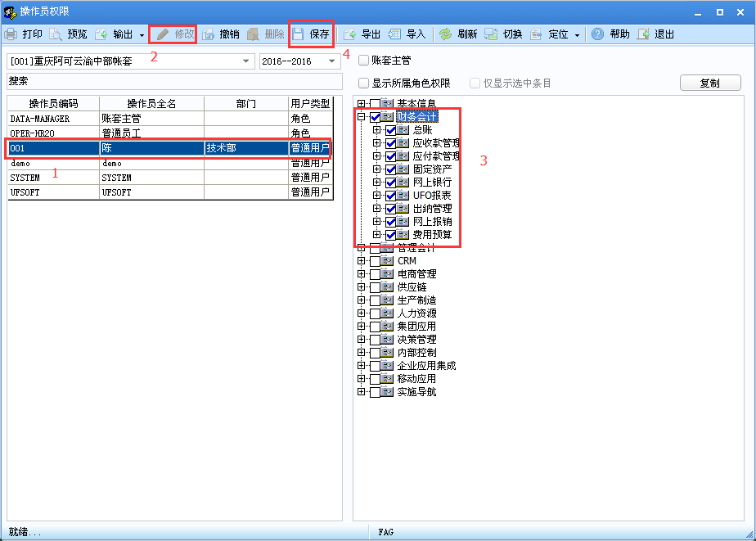
Task: Open the 定位 dropdown menu
Action: coord(578,34)
